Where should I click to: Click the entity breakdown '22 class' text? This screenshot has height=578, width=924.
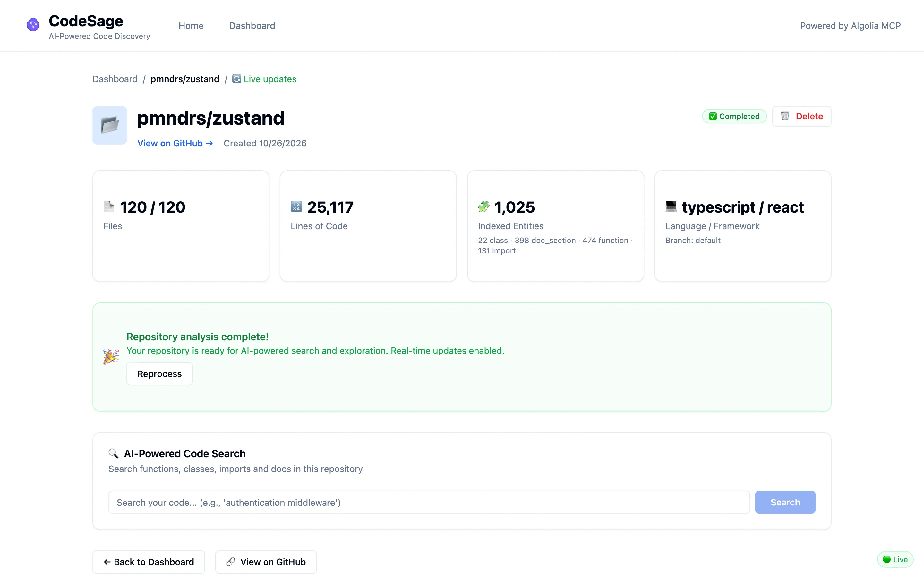pyautogui.click(x=493, y=240)
